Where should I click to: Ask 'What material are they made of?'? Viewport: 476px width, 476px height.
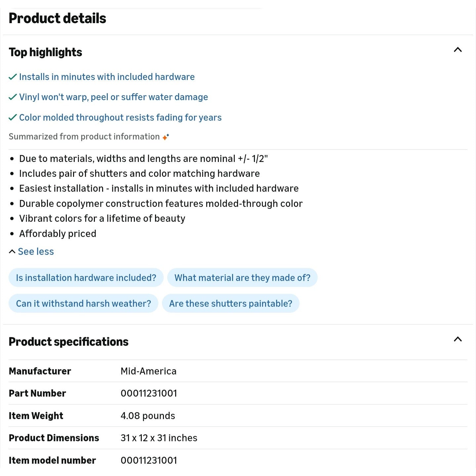tap(242, 278)
